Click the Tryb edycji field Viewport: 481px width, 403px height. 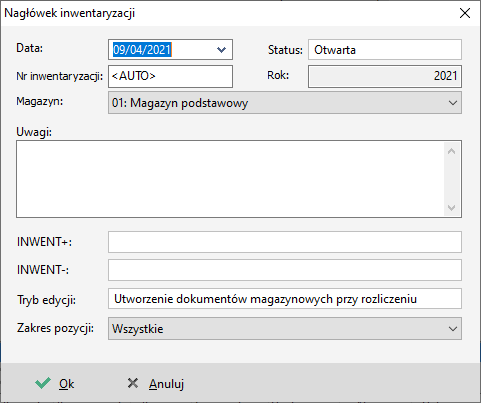tap(285, 299)
